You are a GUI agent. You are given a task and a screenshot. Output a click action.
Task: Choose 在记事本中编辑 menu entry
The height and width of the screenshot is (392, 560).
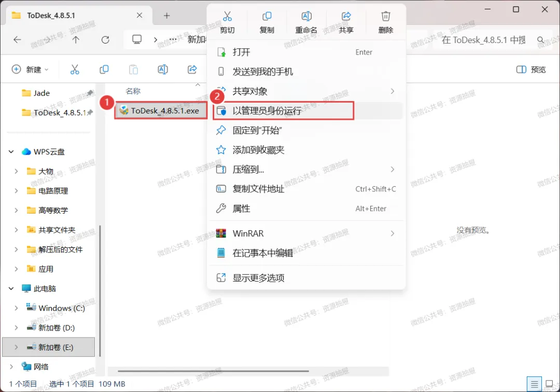(306, 253)
